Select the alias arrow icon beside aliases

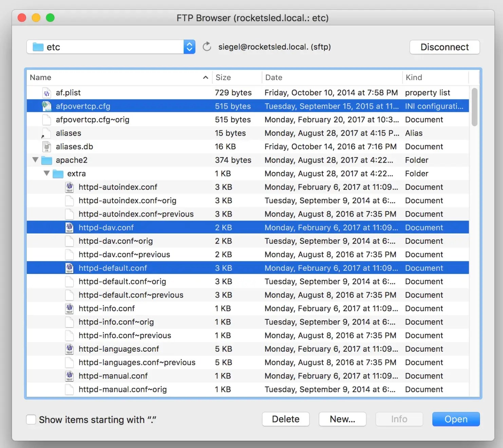46,133
